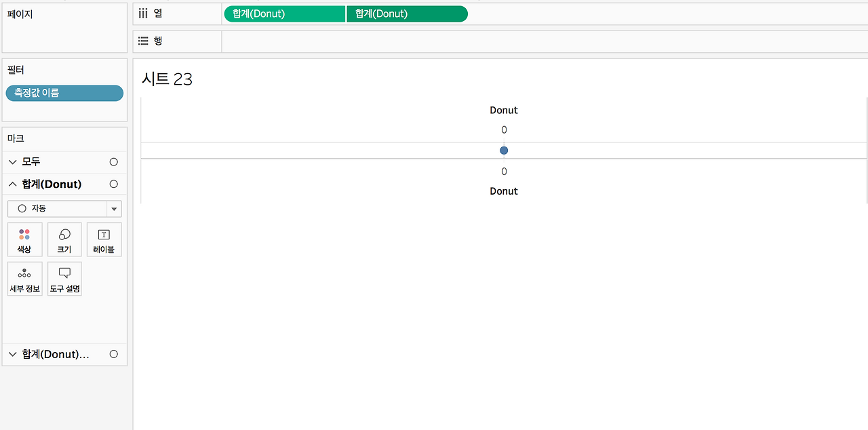Click the 열 columns shelf label
This screenshot has width=868, height=430.
click(x=158, y=13)
